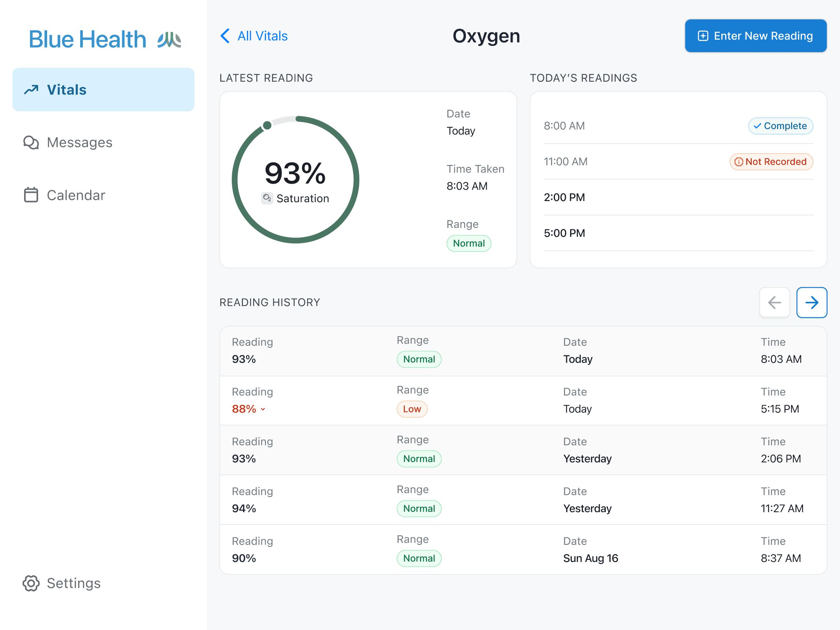Select the 2:00 PM reading slot
This screenshot has width=840, height=630.
pyautogui.click(x=564, y=197)
